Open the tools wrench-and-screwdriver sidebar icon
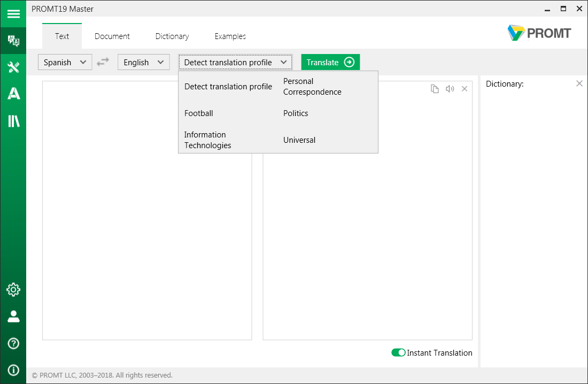The image size is (588, 384). pyautogui.click(x=13, y=67)
